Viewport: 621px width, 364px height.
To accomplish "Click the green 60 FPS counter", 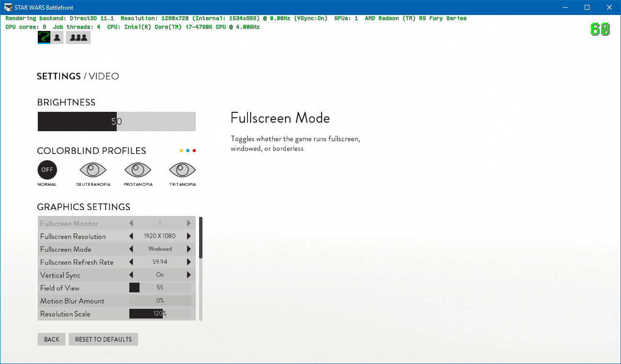I will pos(600,30).
